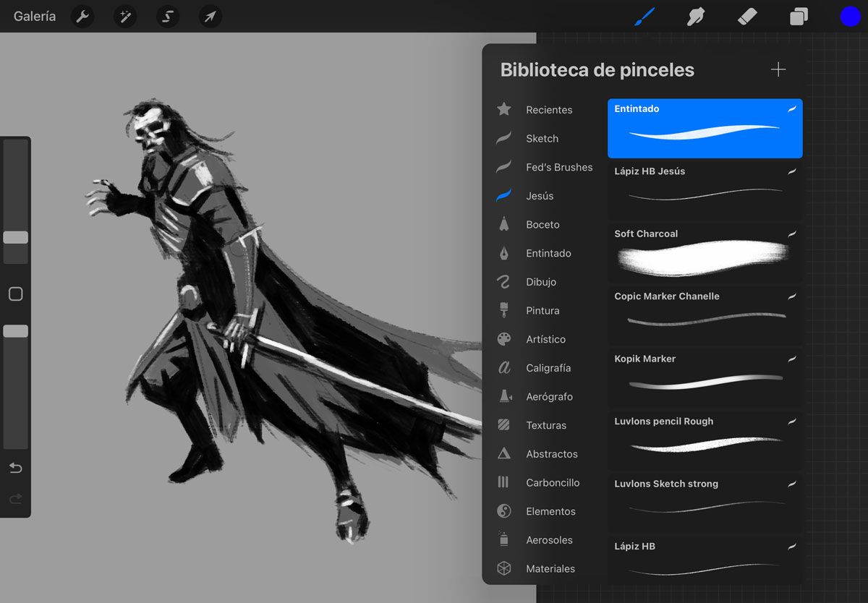The image size is (868, 603).
Task: Undo the last stroke
Action: [x=15, y=469]
